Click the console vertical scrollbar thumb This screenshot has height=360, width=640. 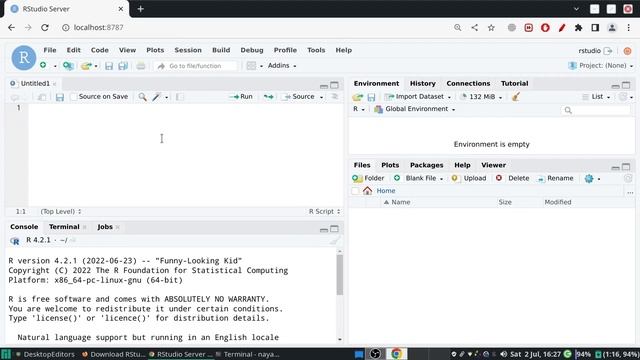(x=340, y=275)
